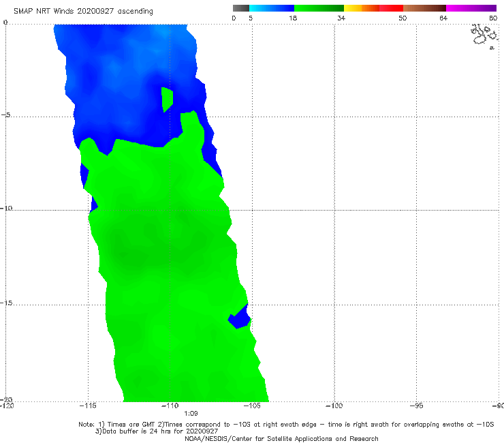Click the note line starting "Note: 1) Times are GMT"
The height and width of the screenshot is (443, 504).
[x=286, y=425]
